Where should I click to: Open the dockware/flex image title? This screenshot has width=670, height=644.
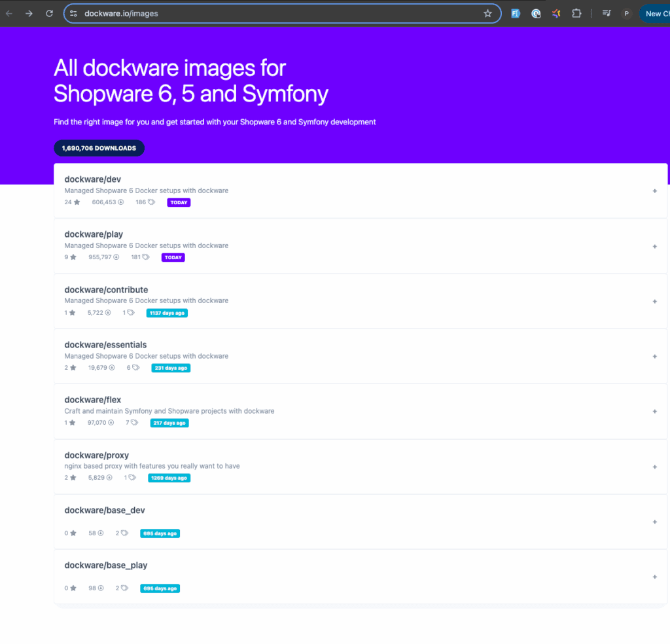tap(93, 400)
